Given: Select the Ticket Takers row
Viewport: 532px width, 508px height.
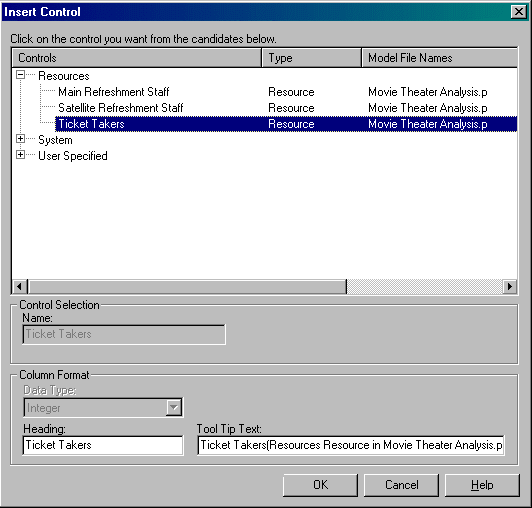Looking at the screenshot, I should coord(286,124).
